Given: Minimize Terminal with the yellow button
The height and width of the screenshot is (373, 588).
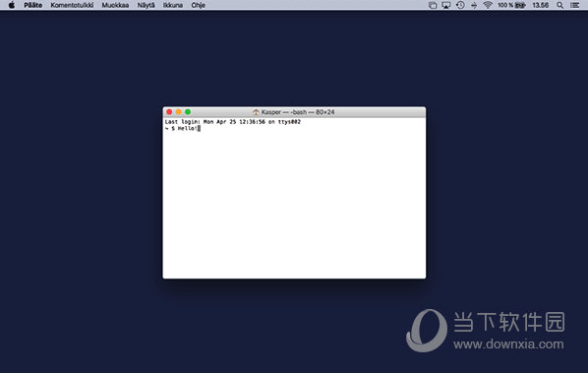Looking at the screenshot, I should pyautogui.click(x=179, y=112).
